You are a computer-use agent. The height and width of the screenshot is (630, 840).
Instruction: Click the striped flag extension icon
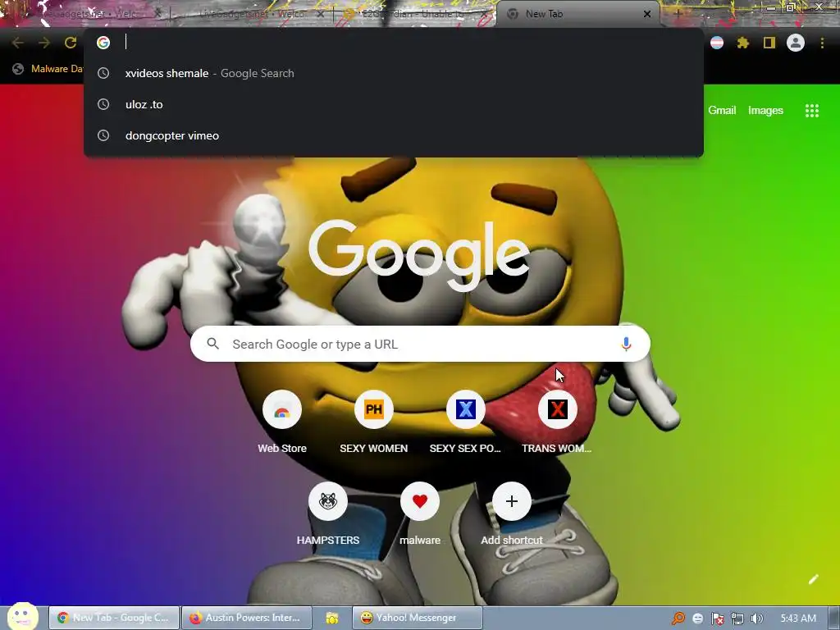717,43
